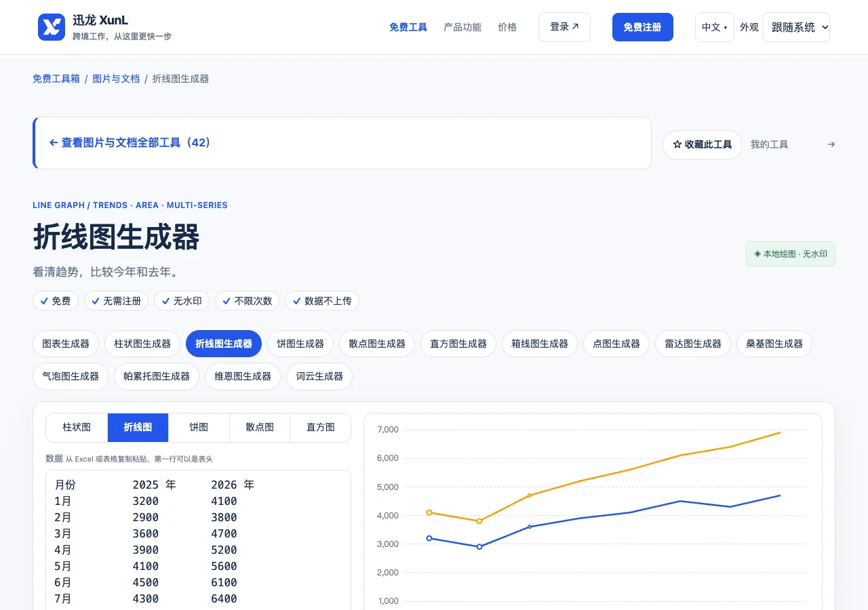The width and height of the screenshot is (868, 610).
Task: Open the 箱线图生成器 tool pill
Action: tap(540, 344)
